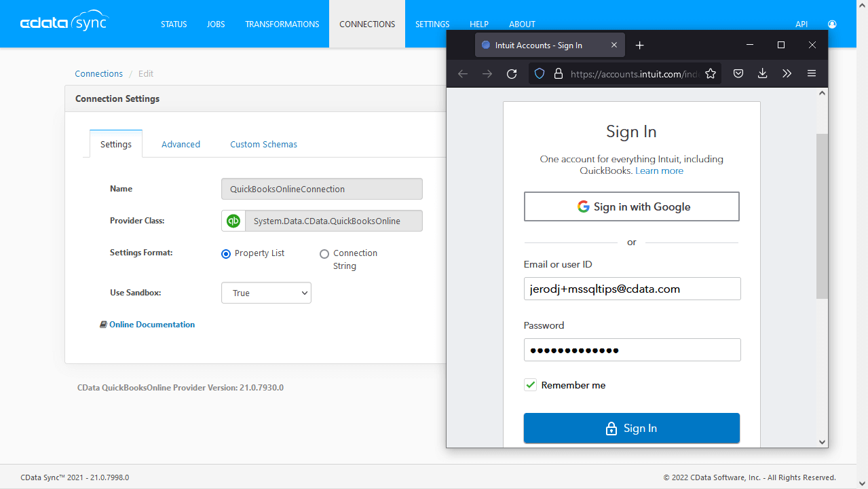
Task: Click the Sign in with Google button
Action: point(631,206)
